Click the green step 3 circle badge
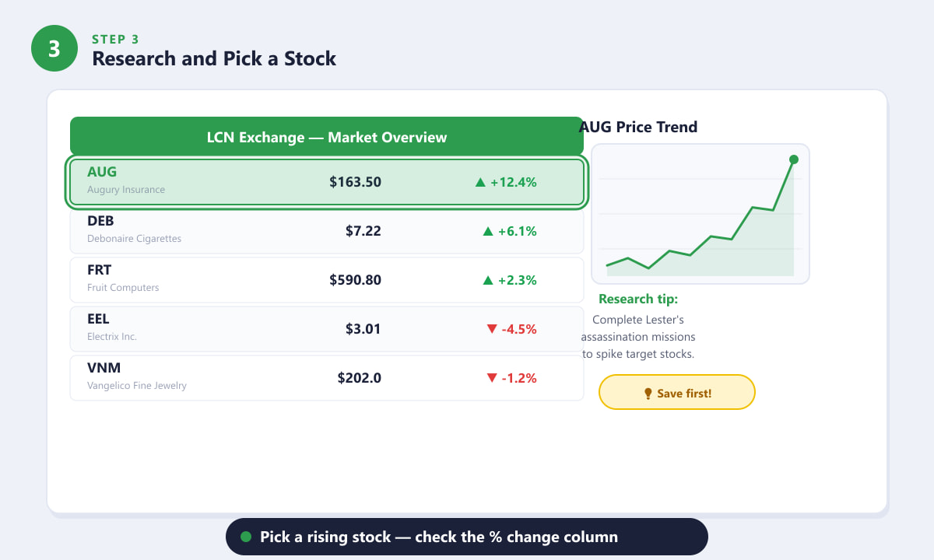 [54, 48]
